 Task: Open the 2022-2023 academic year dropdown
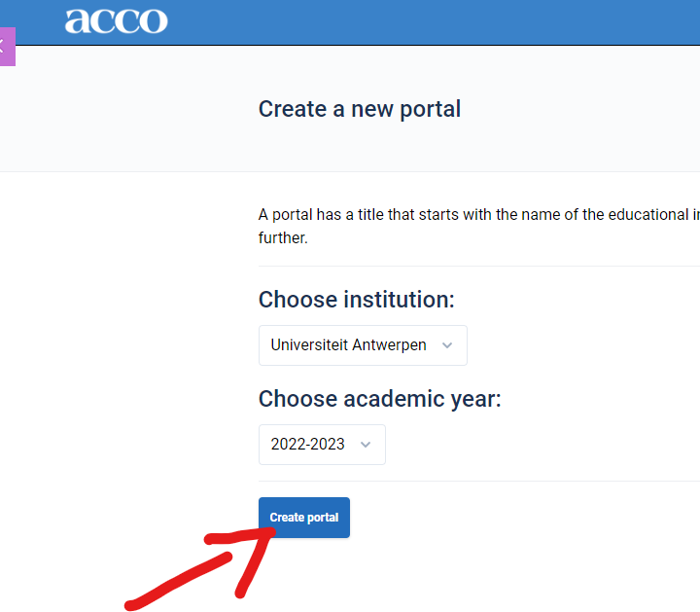[x=322, y=445]
